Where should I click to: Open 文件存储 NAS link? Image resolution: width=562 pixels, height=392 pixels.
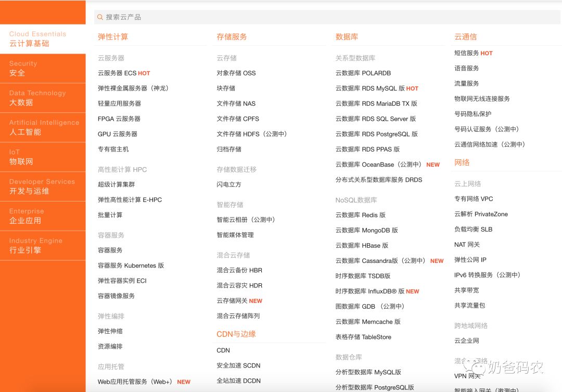(x=236, y=104)
